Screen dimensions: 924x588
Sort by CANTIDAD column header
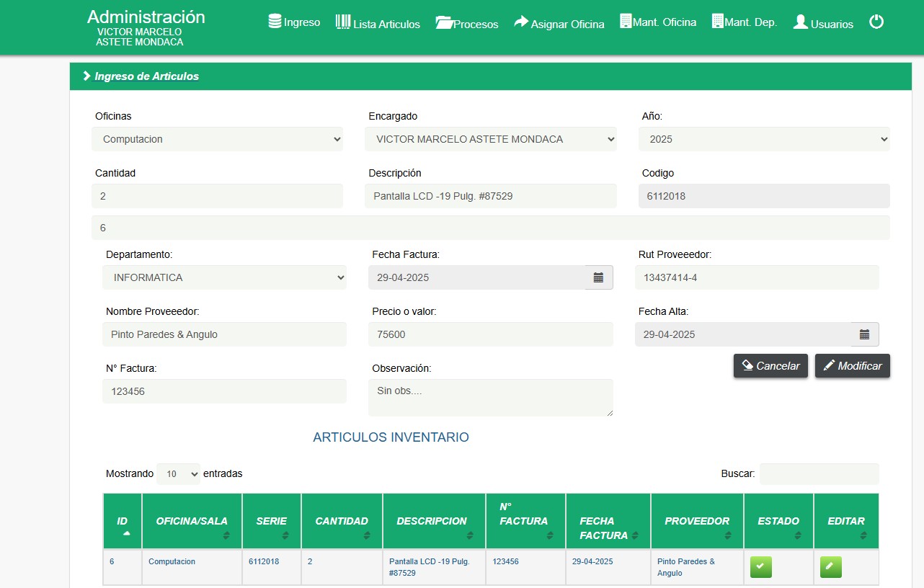(x=342, y=521)
